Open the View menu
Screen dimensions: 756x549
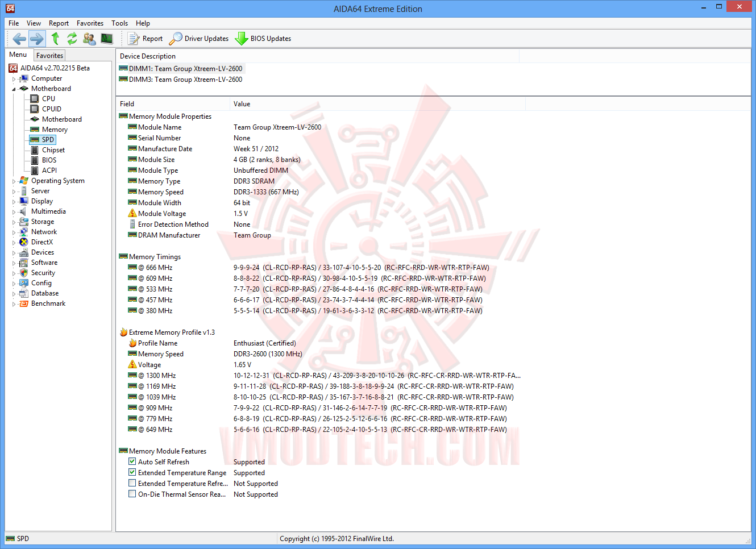pyautogui.click(x=34, y=23)
